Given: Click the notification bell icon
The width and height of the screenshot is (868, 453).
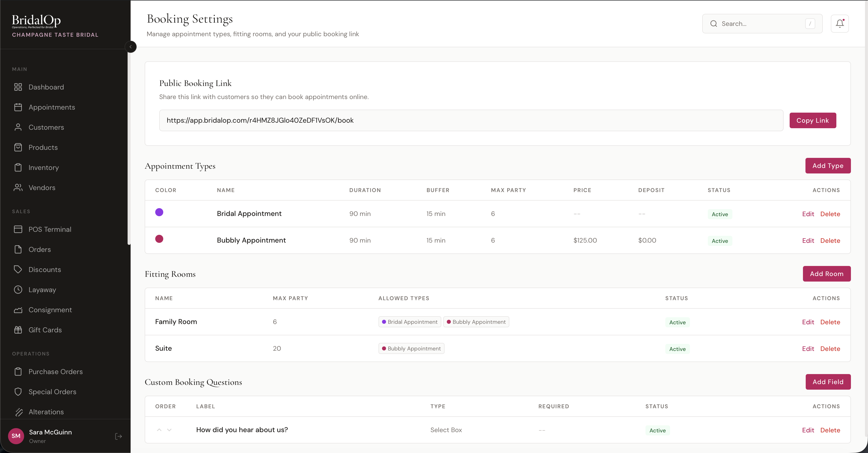Looking at the screenshot, I should click(x=840, y=23).
